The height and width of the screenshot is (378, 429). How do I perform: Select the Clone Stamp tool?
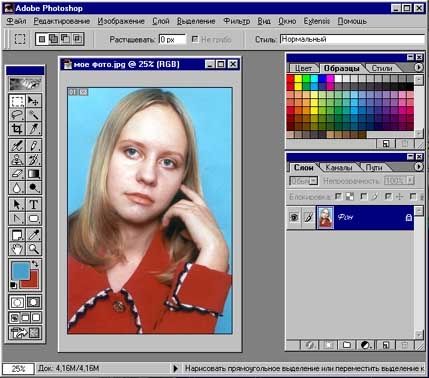[x=17, y=160]
